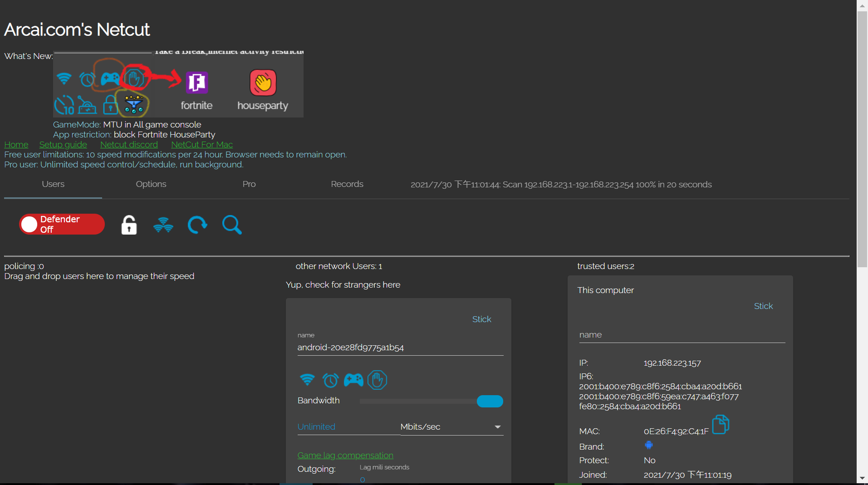Click android device's WiFi cut icon
868x485 pixels.
coord(307,380)
